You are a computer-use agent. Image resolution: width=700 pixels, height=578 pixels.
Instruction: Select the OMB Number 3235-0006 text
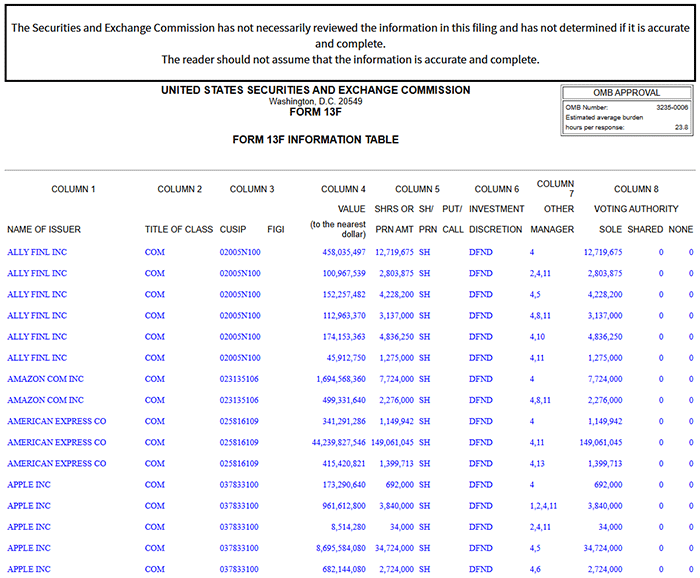coord(671,105)
